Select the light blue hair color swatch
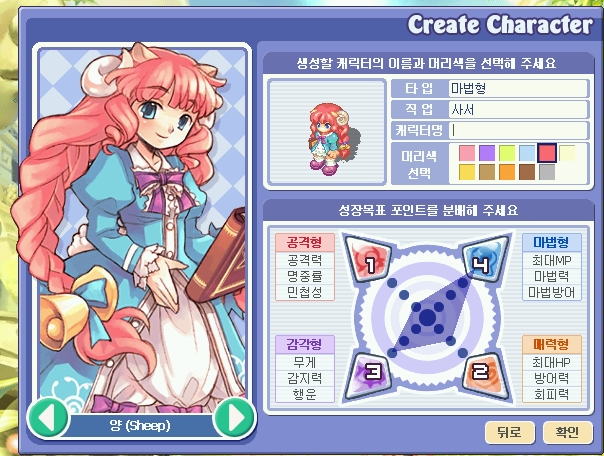Viewport: 604px width, 456px height. 527,153
